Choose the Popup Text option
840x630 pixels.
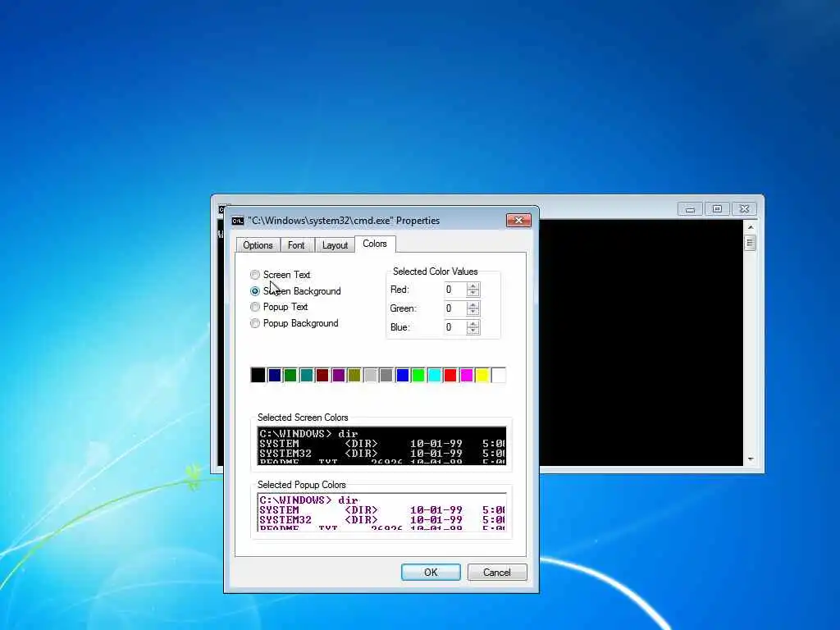(x=255, y=307)
